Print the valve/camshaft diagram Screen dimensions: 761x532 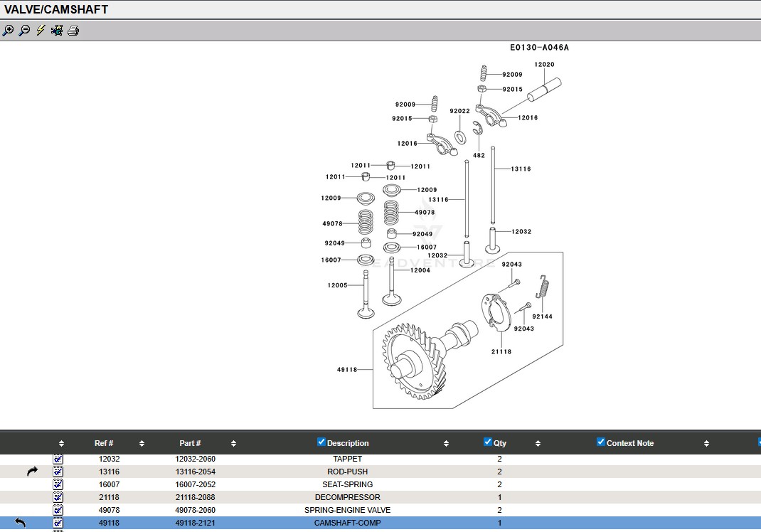click(73, 31)
